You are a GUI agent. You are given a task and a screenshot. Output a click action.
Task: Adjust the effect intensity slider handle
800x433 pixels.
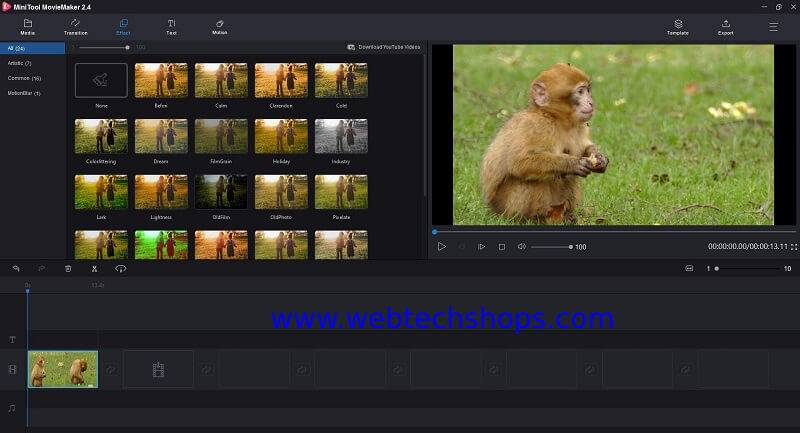tap(127, 47)
